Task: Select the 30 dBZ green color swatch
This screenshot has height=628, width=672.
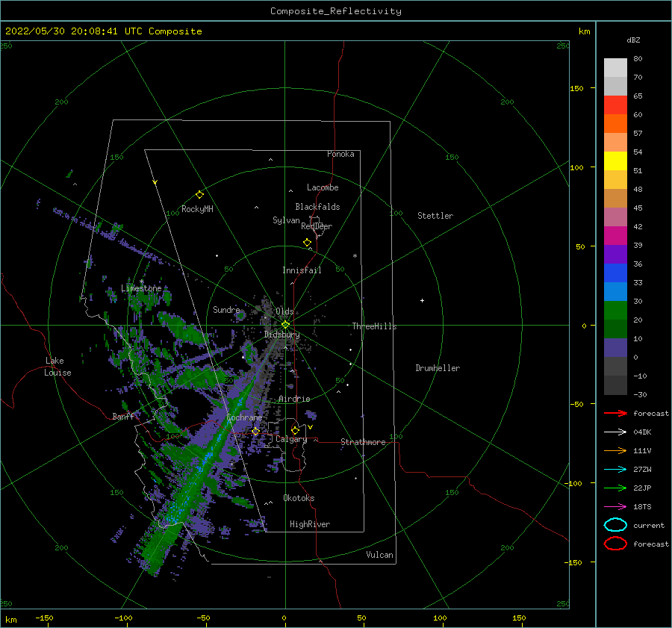Action: [615, 311]
